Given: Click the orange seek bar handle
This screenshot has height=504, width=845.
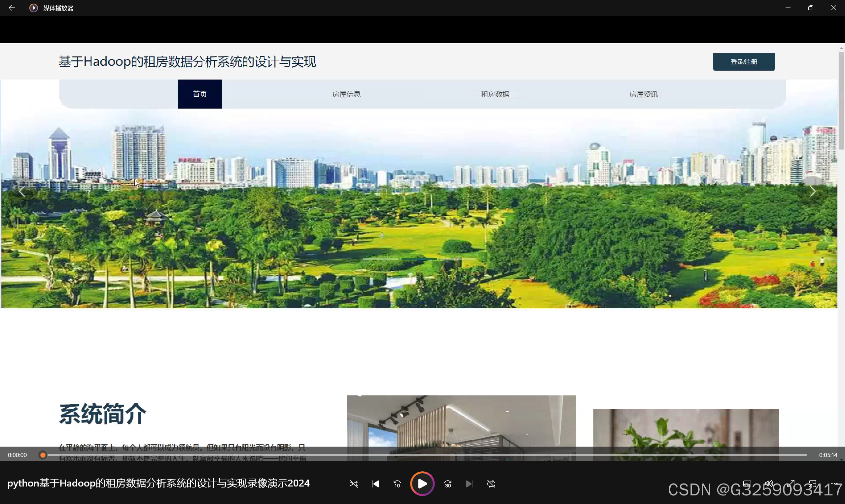Looking at the screenshot, I should point(43,455).
